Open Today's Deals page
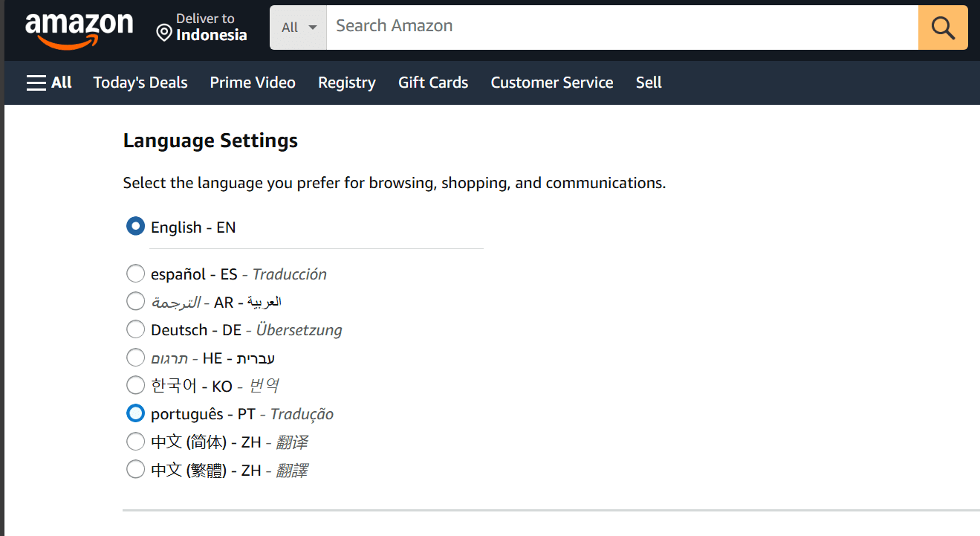The image size is (980, 536). pos(140,83)
